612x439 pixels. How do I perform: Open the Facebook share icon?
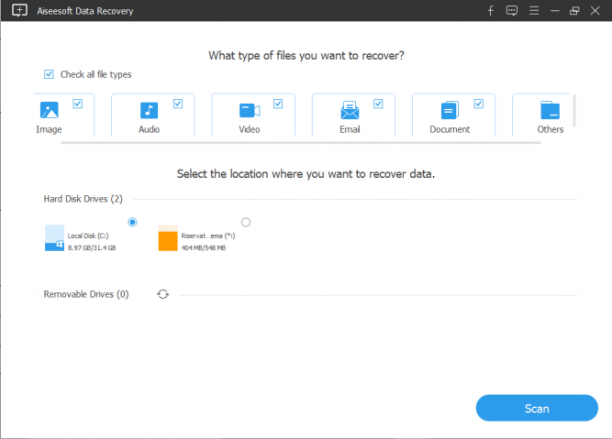491,11
